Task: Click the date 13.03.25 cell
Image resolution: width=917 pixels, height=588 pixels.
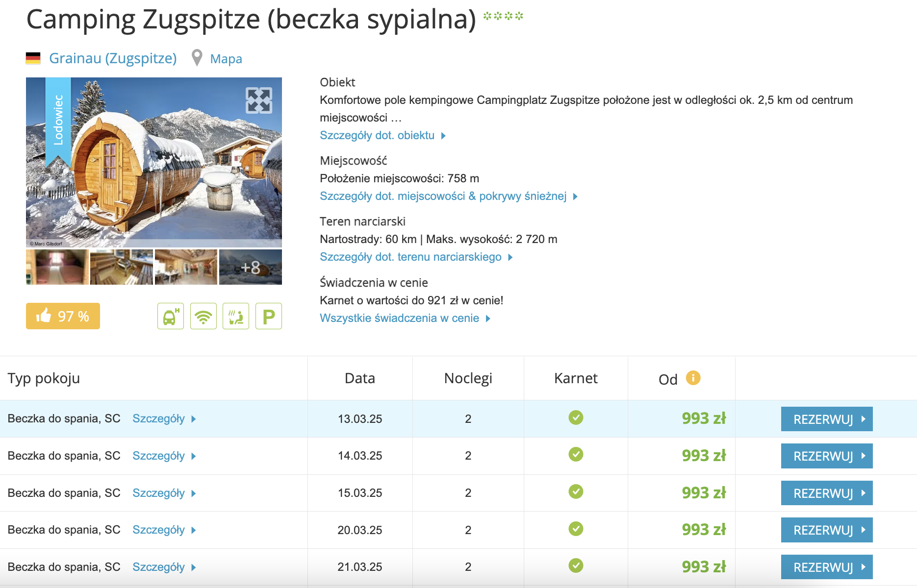Action: [x=360, y=419]
